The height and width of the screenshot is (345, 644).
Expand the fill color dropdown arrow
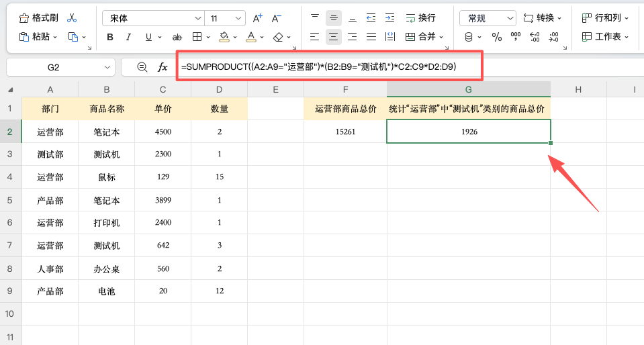coord(235,38)
